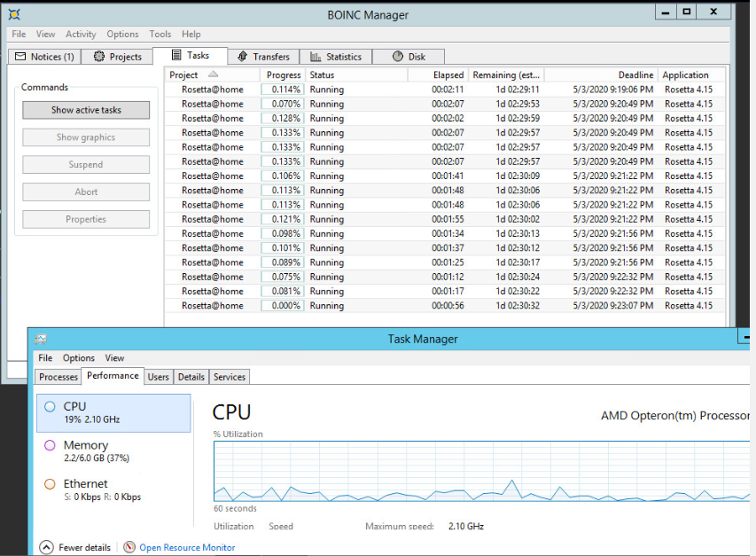Click the Open Resource Monitor icon
The image size is (756, 556).
tap(129, 547)
